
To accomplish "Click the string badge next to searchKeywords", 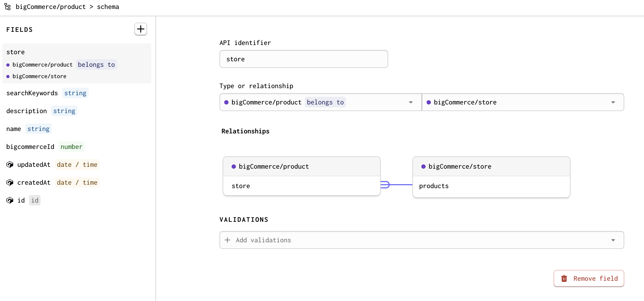I will pyautogui.click(x=75, y=93).
